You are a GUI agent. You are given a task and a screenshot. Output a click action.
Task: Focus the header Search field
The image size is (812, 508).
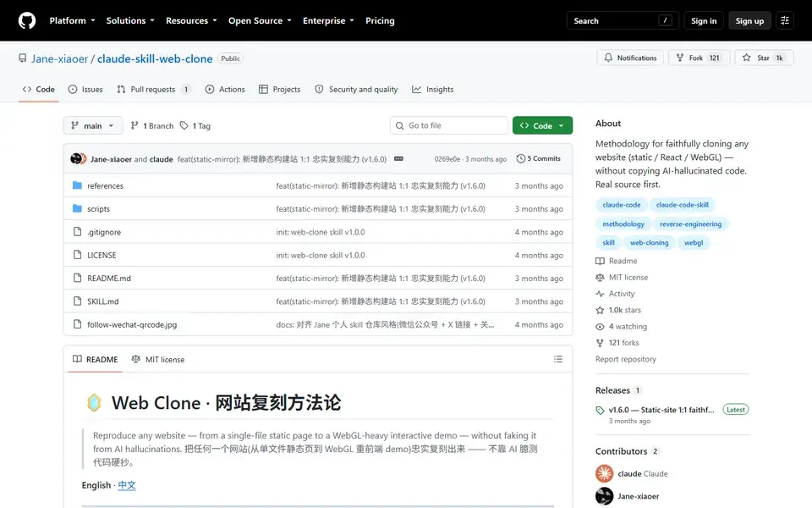tap(623, 20)
